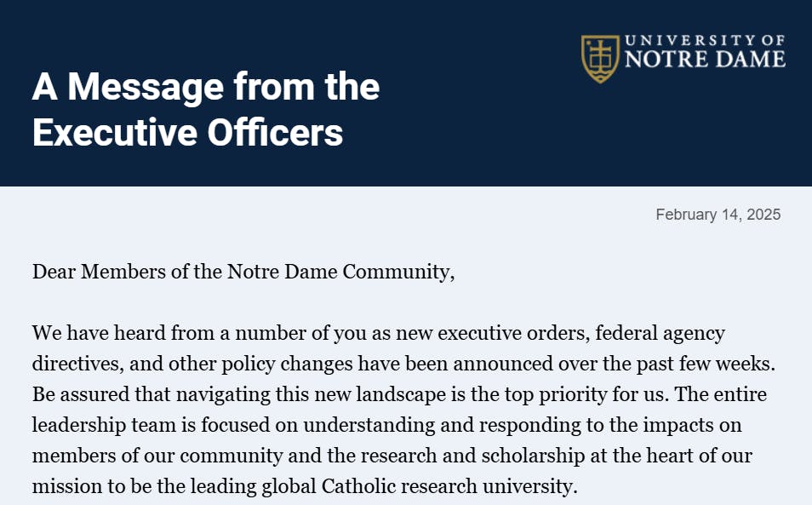Click the date February 14, 2025
Viewport: 812px width, 505px height.
click(718, 215)
